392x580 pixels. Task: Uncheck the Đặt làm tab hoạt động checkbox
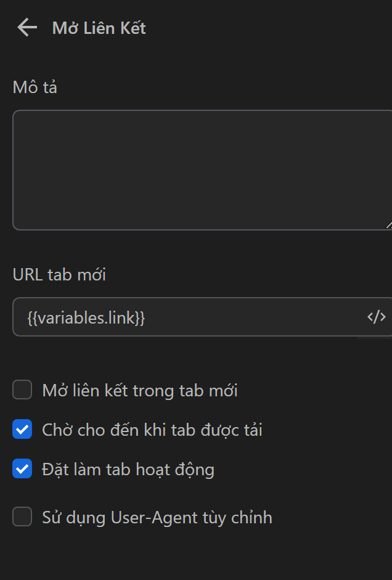tap(22, 469)
